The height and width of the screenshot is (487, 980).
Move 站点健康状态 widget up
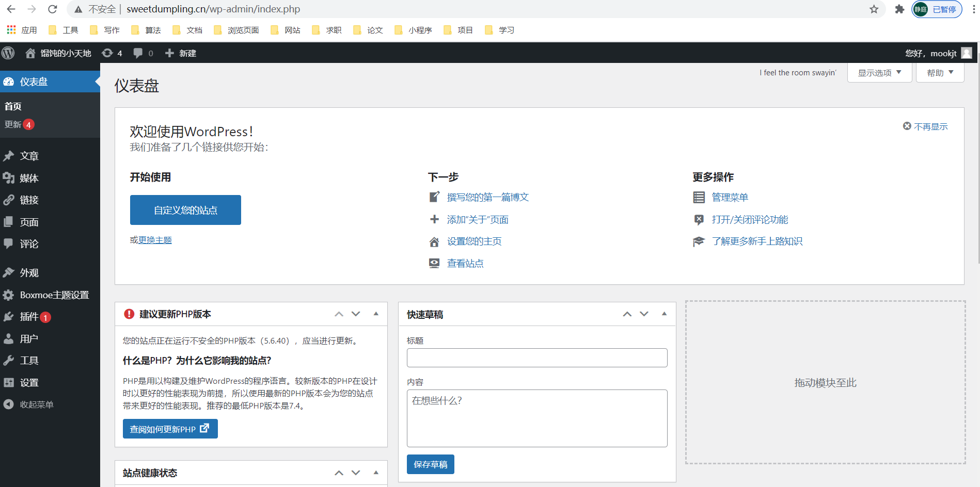pos(339,473)
